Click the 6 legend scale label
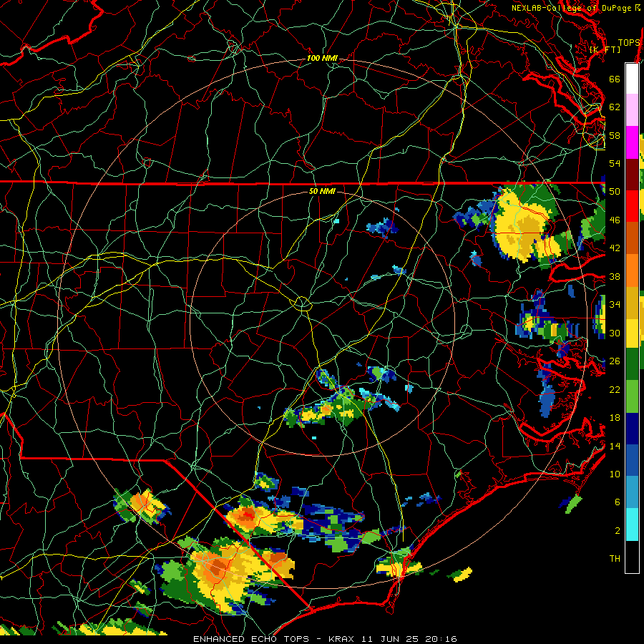Screen dimensions: 644x644 (617, 502)
